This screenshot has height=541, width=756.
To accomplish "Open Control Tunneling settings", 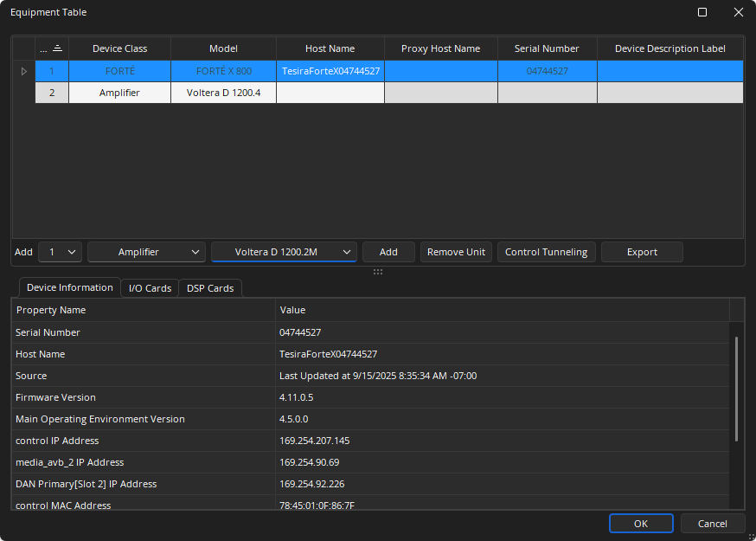I will [x=546, y=252].
